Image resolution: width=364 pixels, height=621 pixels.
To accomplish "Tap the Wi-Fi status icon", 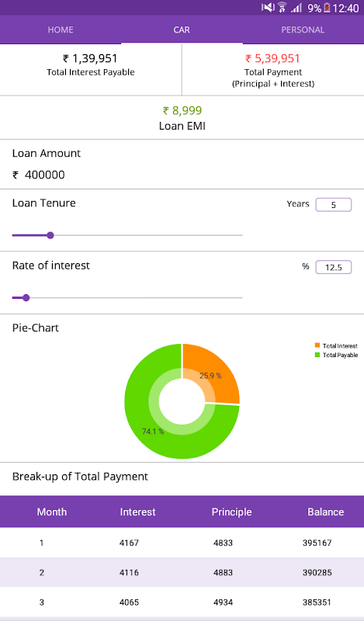I will (282, 8).
